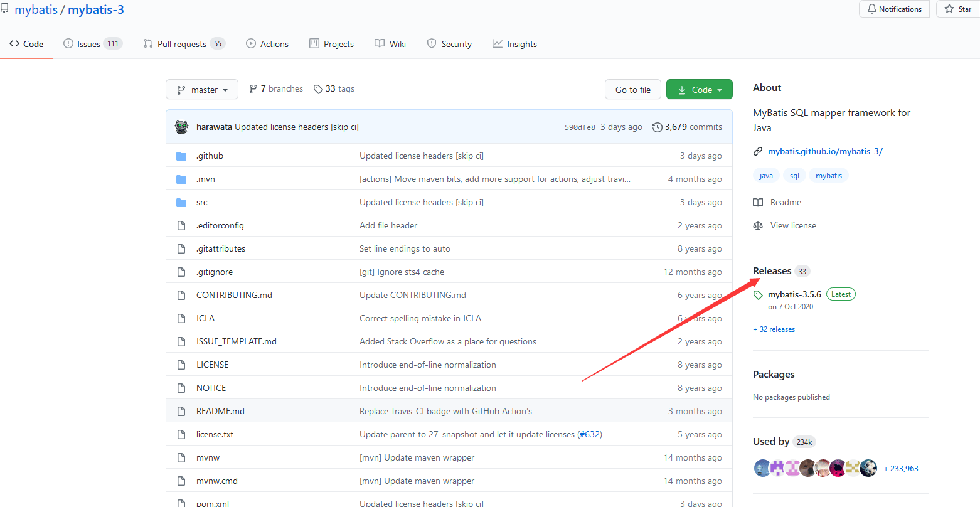This screenshot has width=980, height=507.
Task: Click the green tag icon beside mybatis-3.5.6
Action: pos(758,295)
